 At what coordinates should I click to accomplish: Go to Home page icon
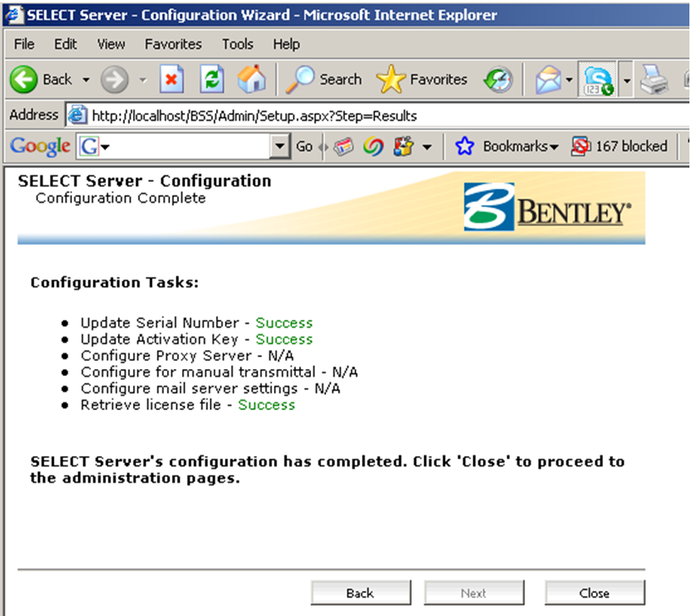[252, 79]
